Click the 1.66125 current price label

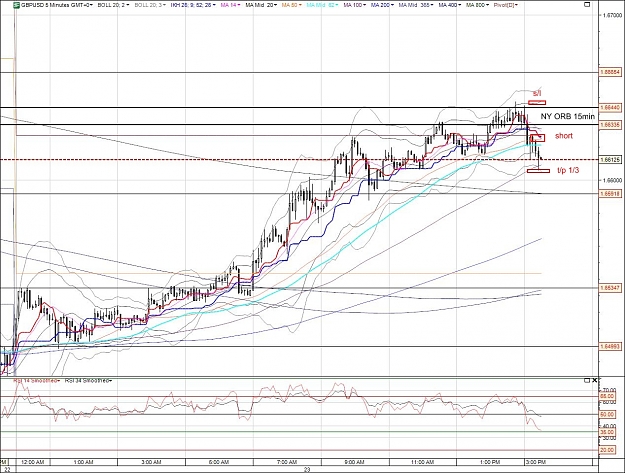click(610, 160)
